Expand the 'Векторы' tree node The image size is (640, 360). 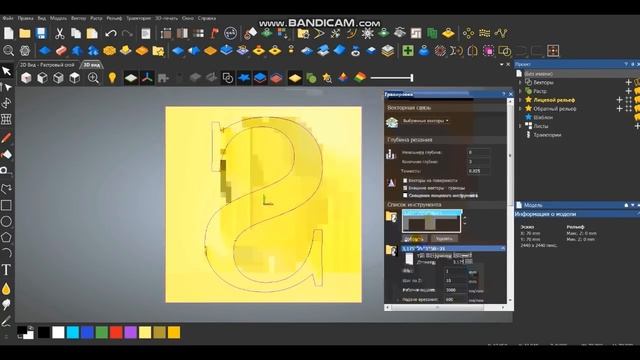click(520, 82)
